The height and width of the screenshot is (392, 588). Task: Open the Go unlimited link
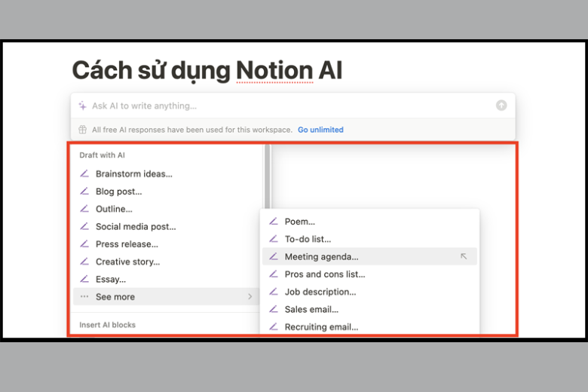320,130
